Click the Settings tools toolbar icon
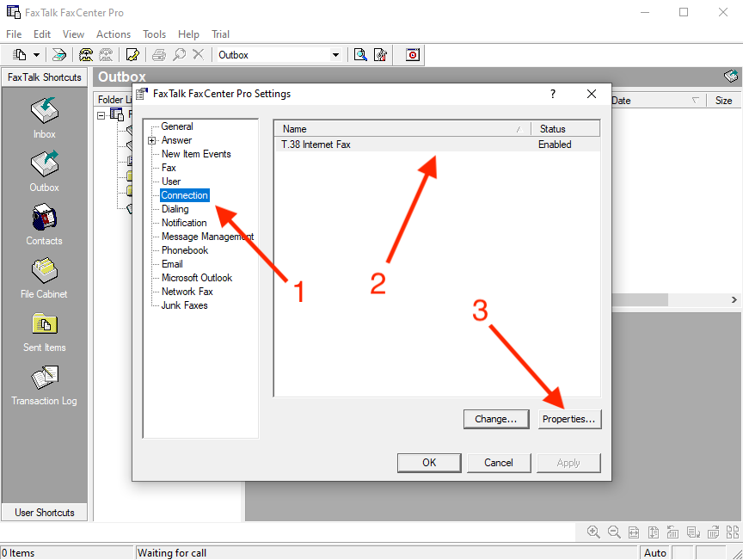The width and height of the screenshot is (743, 560). click(x=381, y=55)
